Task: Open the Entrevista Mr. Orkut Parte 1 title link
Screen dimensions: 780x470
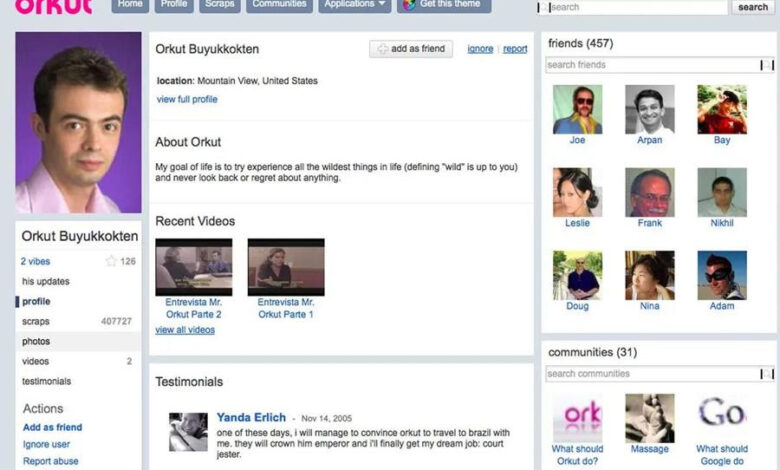Action: pos(286,308)
